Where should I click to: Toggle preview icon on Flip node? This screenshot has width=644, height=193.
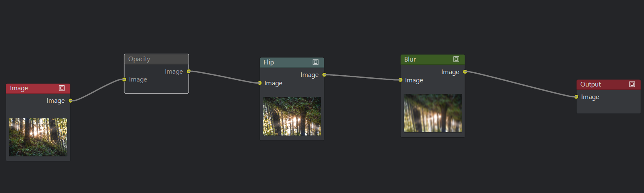[x=316, y=62]
